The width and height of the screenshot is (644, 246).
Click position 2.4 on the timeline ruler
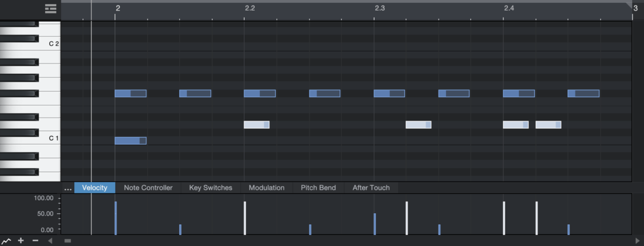click(x=509, y=8)
